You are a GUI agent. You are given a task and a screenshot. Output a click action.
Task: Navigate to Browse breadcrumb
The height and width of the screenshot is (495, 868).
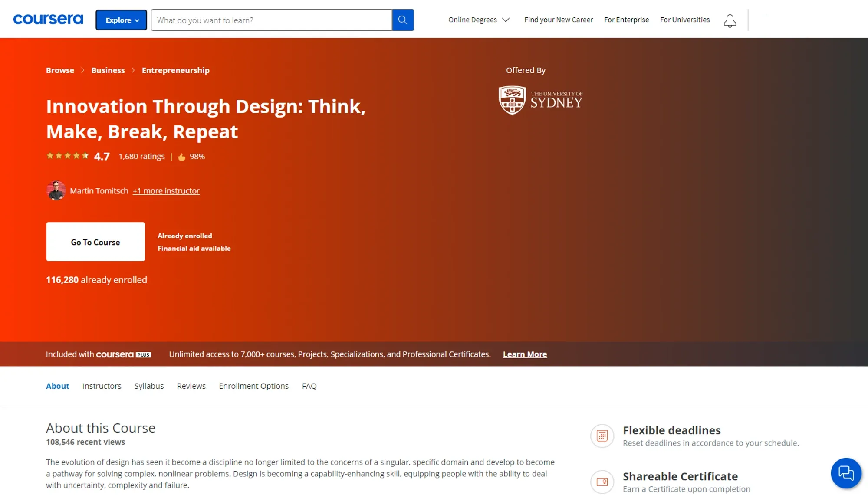[x=60, y=70]
